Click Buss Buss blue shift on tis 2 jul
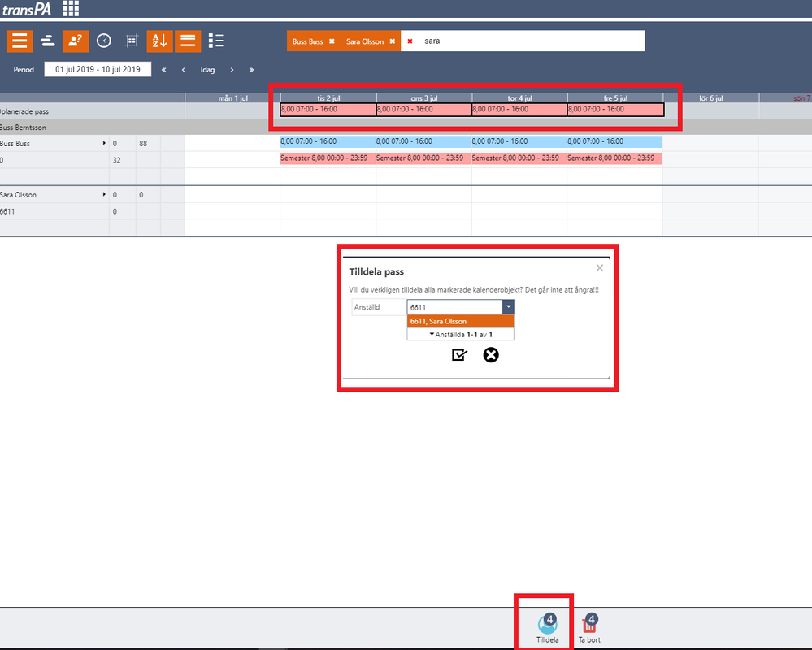This screenshot has height=650, width=812. 328,141
